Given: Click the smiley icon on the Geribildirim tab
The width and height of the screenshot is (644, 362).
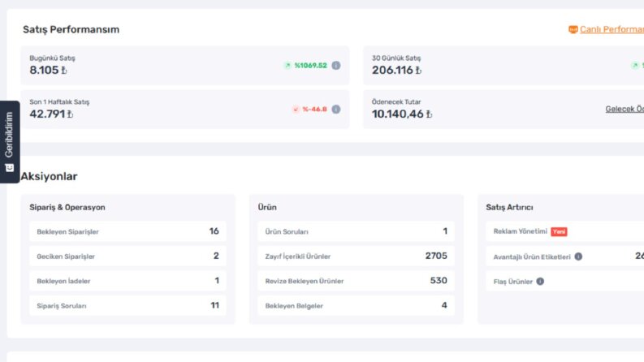Looking at the screenshot, I should pyautogui.click(x=9, y=168).
